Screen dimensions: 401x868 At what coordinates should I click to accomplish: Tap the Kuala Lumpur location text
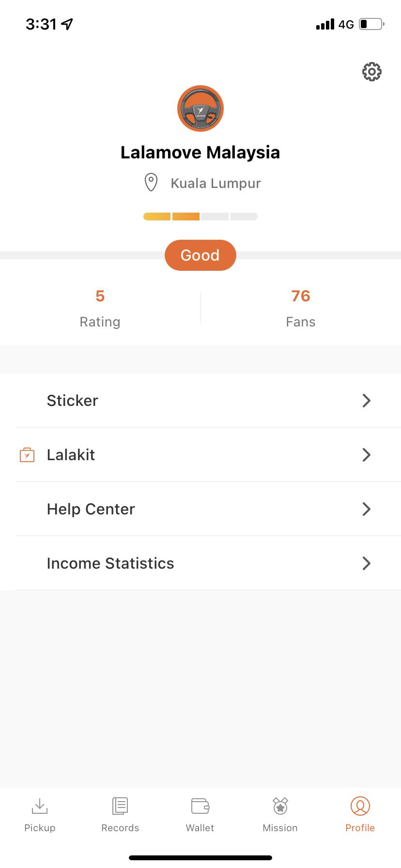click(216, 183)
